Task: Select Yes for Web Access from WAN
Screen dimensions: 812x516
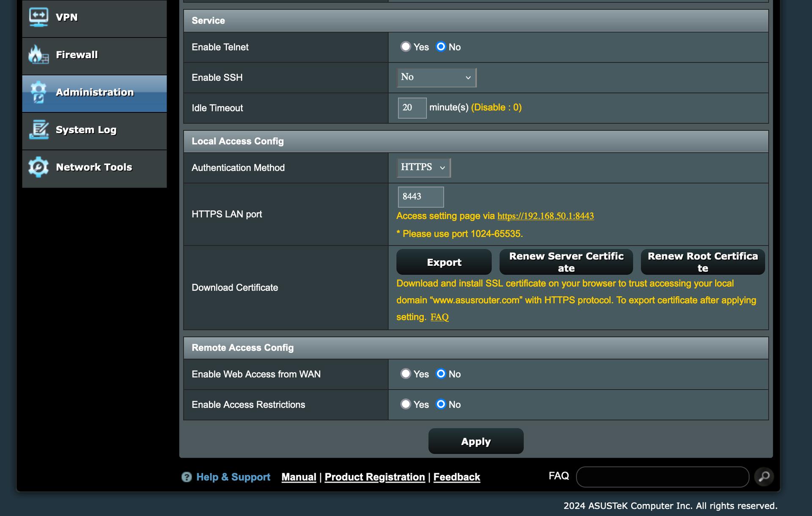Action: point(406,374)
